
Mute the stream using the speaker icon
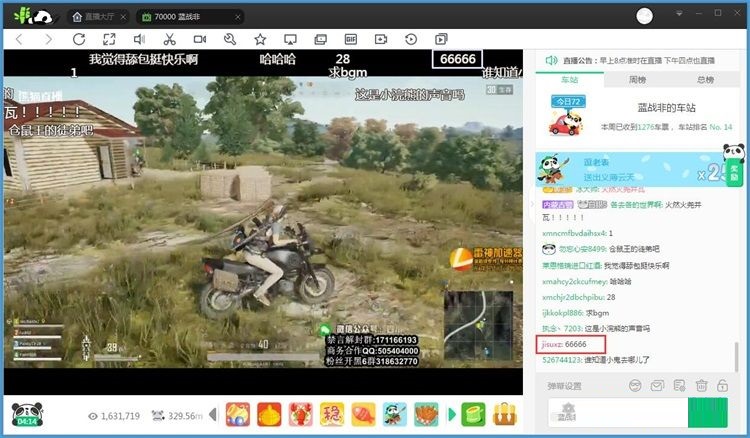pos(139,39)
